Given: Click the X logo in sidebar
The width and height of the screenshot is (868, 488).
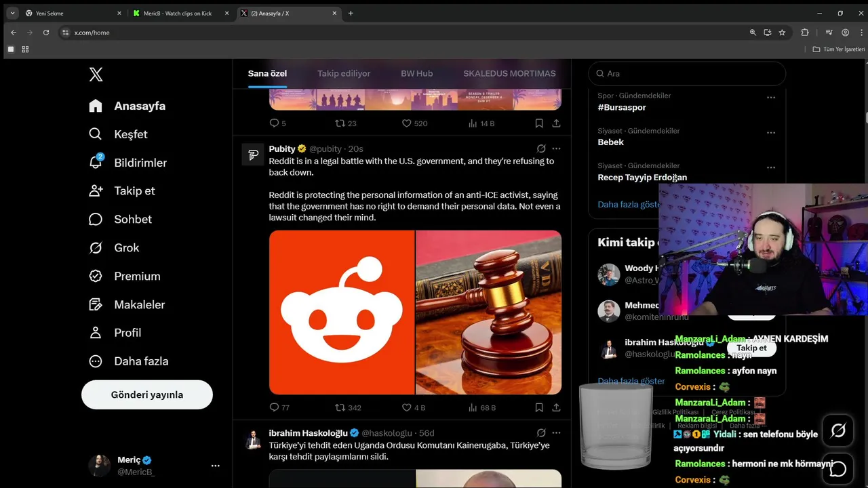Looking at the screenshot, I should click(x=96, y=75).
